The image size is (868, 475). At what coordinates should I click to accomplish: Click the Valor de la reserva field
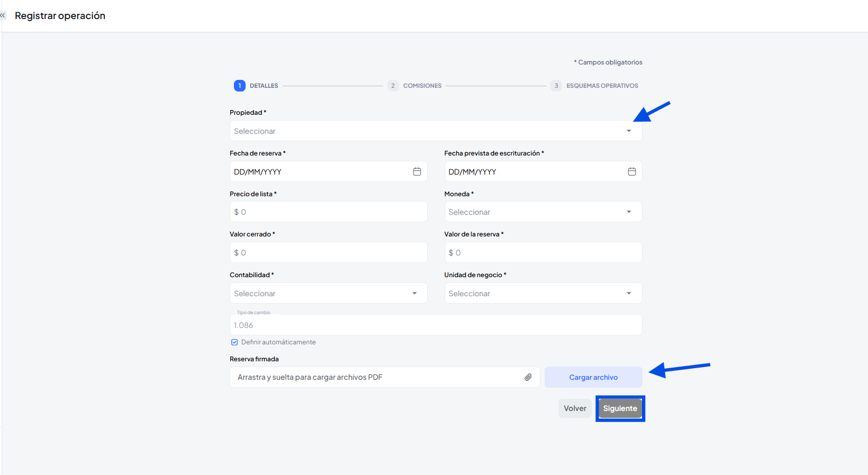click(542, 252)
